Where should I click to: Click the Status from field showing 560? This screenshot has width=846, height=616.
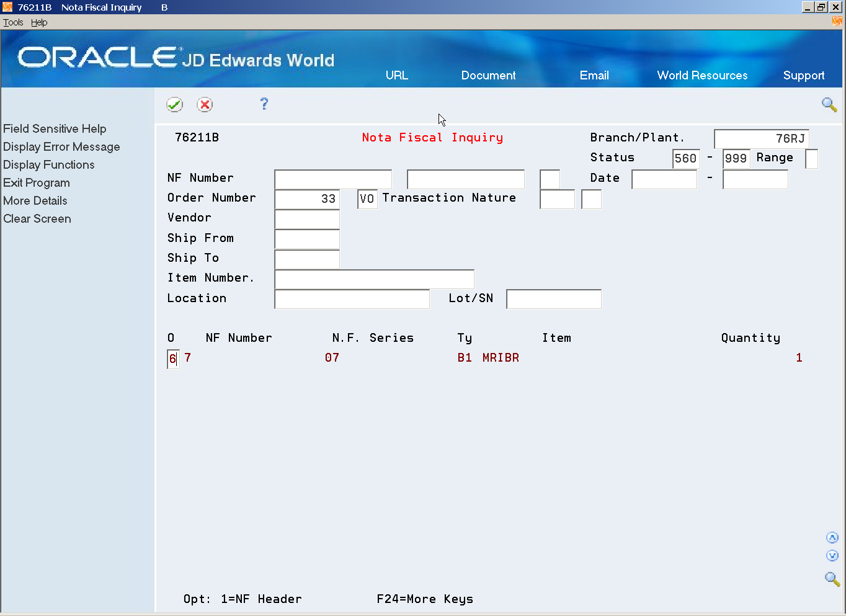point(686,158)
